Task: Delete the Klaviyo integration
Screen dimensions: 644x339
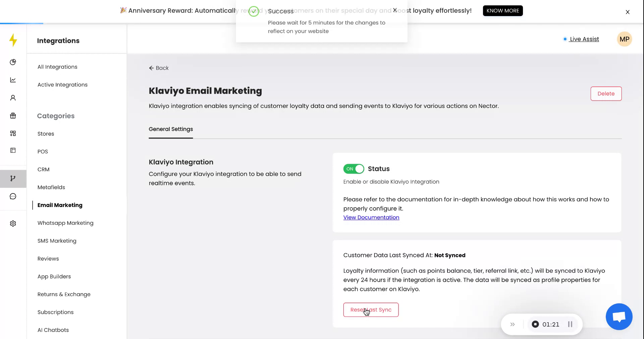Action: click(x=606, y=94)
